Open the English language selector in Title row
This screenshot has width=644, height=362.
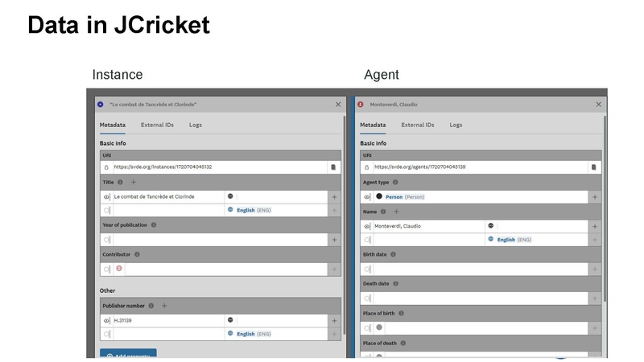[246, 210]
